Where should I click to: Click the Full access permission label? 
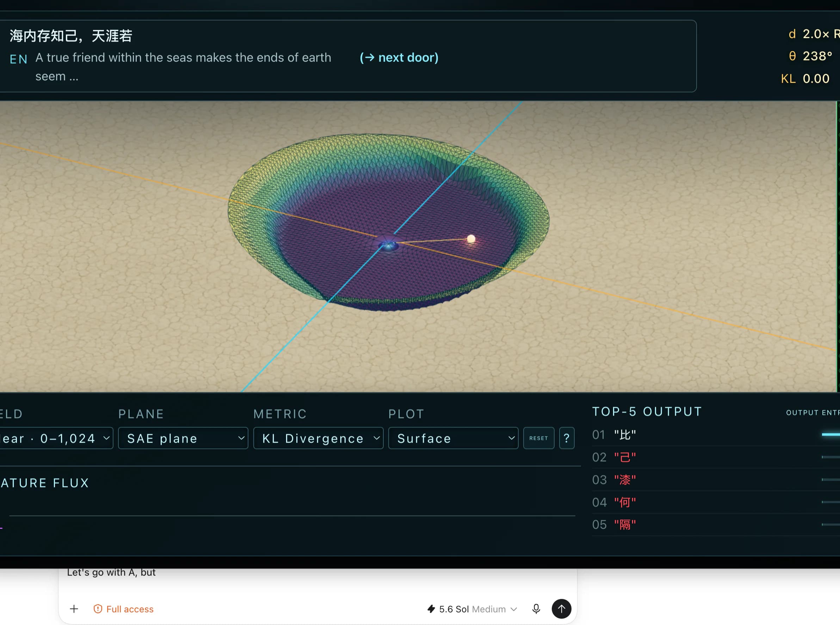click(130, 609)
